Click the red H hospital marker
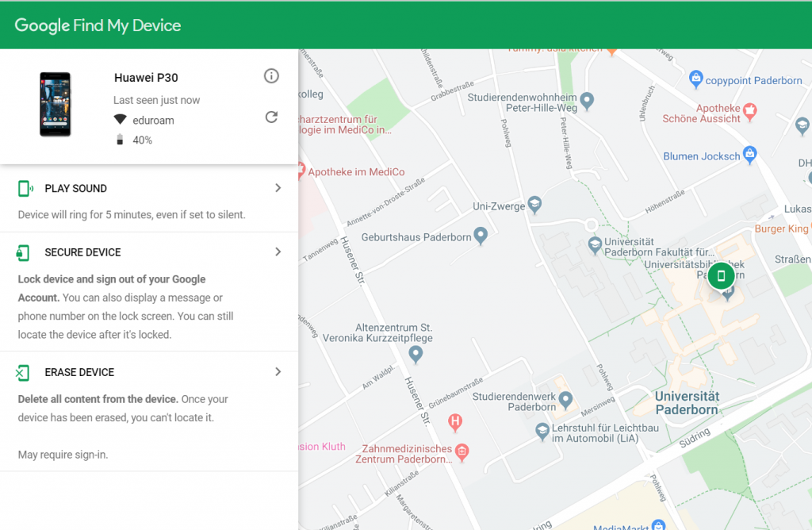 pos(455,422)
